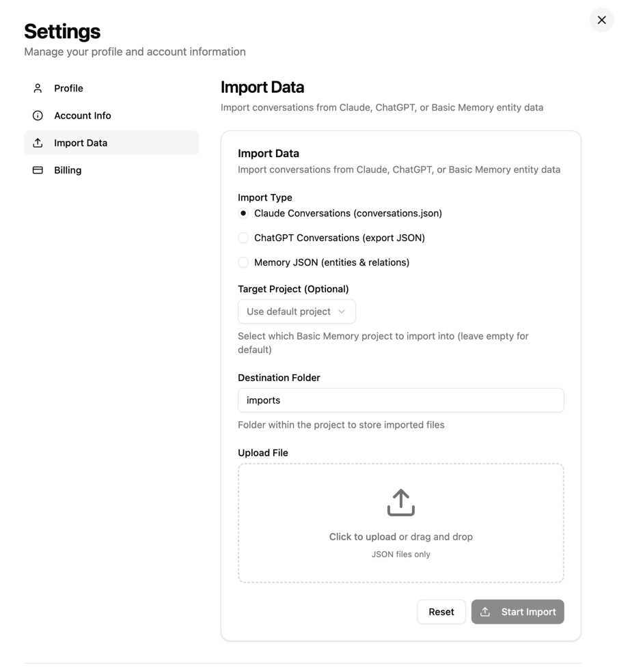Go to the Profile section

68,88
